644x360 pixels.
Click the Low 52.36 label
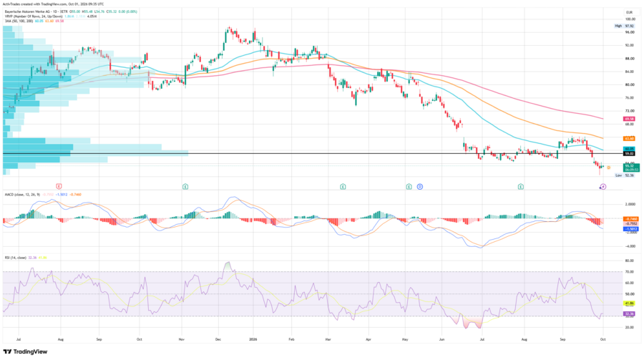pyautogui.click(x=624, y=175)
